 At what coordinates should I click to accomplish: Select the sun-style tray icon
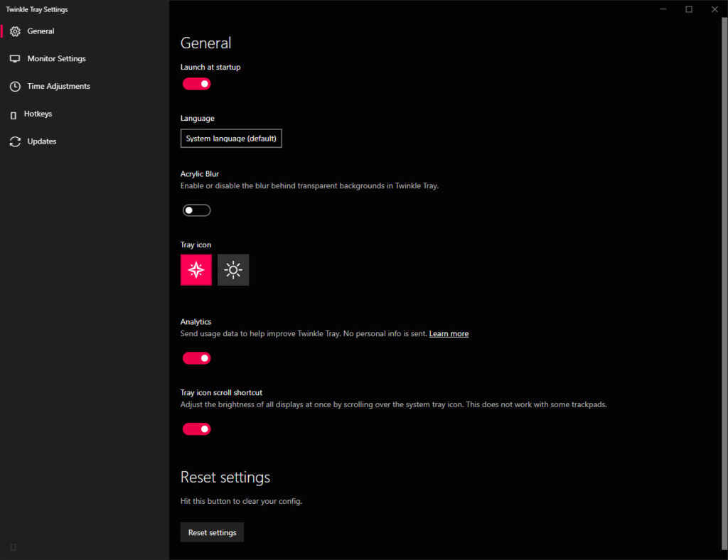pos(233,269)
